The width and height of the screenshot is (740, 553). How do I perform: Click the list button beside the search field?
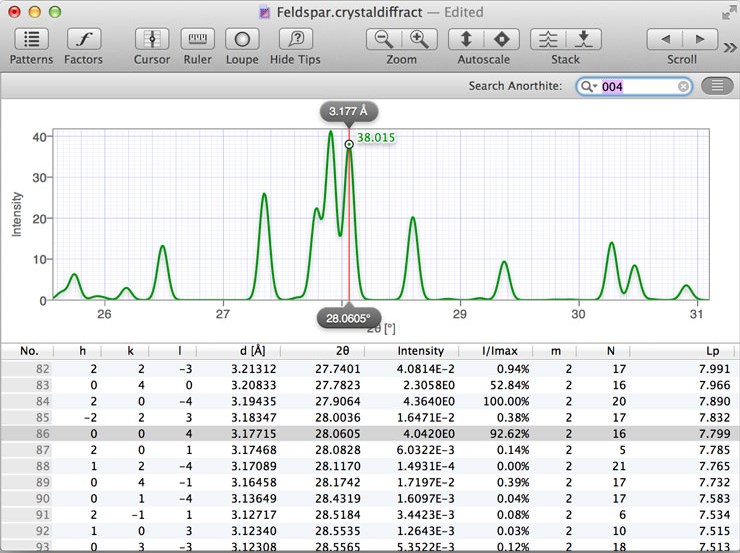[717, 86]
